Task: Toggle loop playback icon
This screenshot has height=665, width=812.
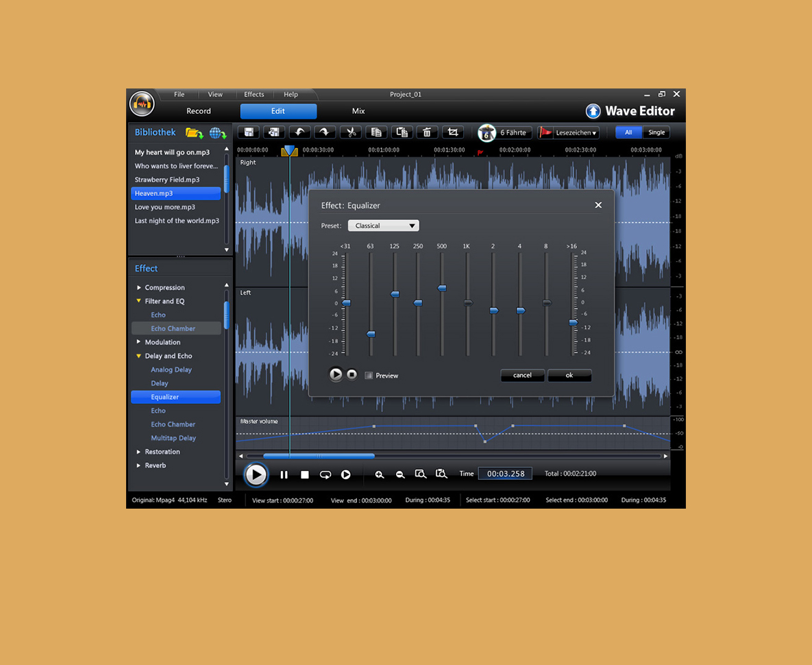Action: tap(325, 474)
